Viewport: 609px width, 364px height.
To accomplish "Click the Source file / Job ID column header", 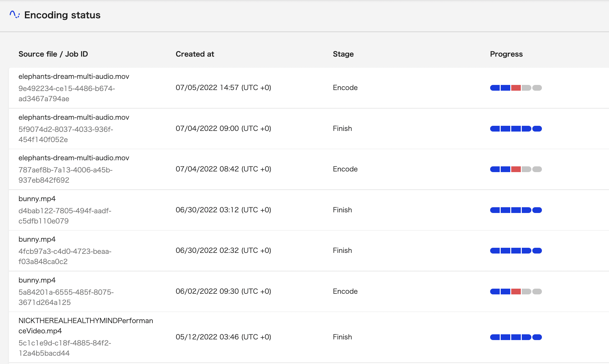I will click(x=53, y=54).
